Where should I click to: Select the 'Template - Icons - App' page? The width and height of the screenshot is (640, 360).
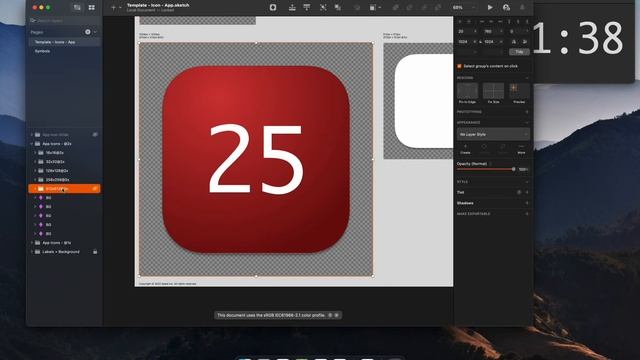click(64, 42)
